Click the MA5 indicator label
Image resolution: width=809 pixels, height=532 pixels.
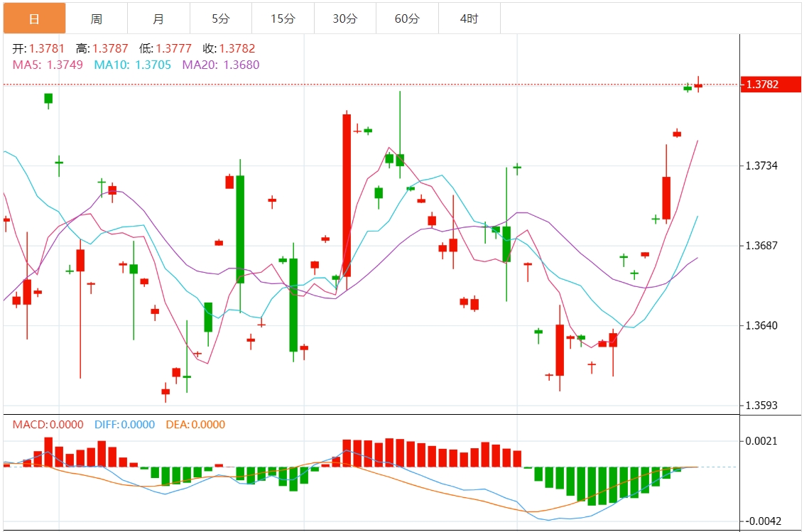48,65
